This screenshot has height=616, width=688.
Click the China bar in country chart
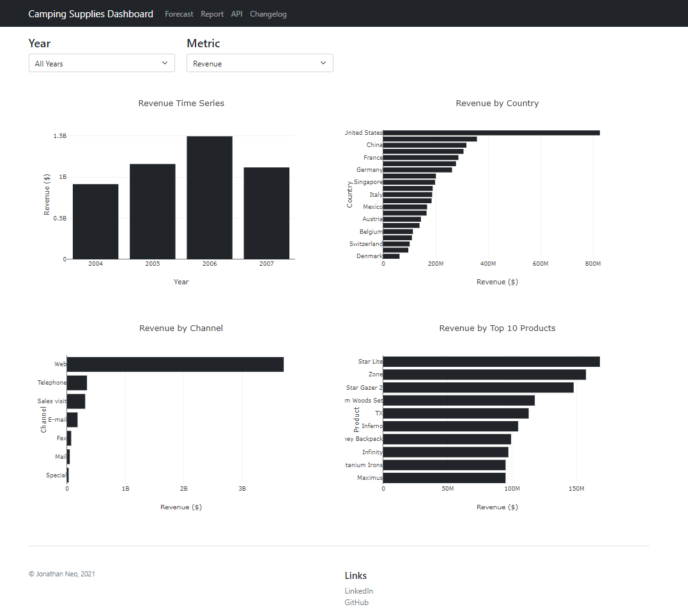click(425, 145)
